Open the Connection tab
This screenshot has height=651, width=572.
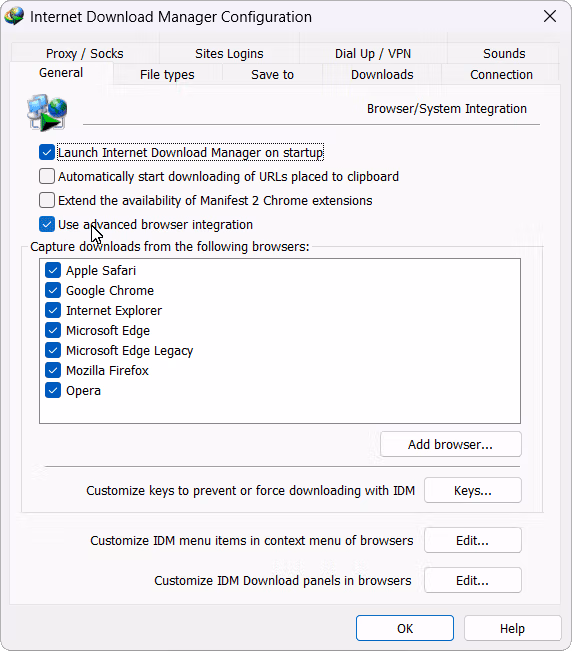(x=501, y=75)
